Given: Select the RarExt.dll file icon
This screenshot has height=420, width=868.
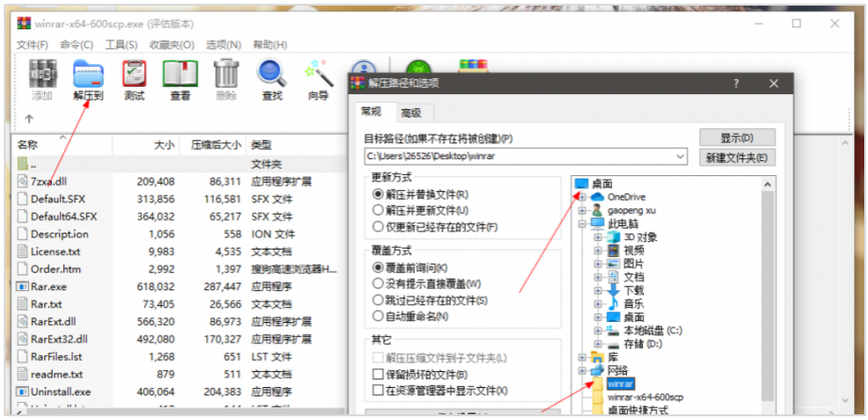Looking at the screenshot, I should 23,321.
